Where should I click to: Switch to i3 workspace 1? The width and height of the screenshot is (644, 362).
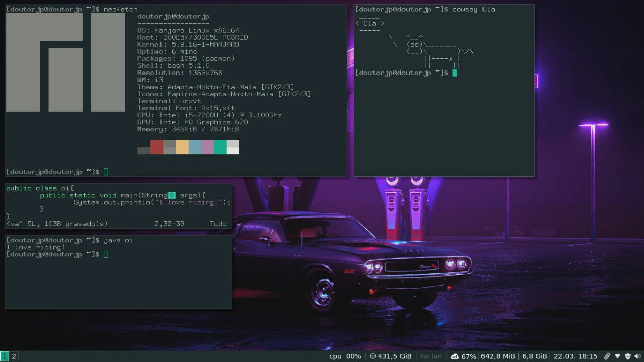pyautogui.click(x=5, y=356)
